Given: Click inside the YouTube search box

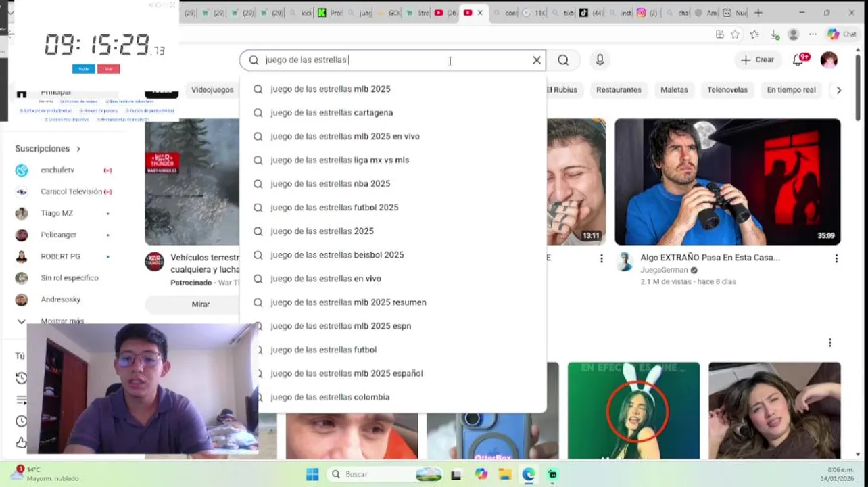Looking at the screenshot, I should click(x=392, y=60).
